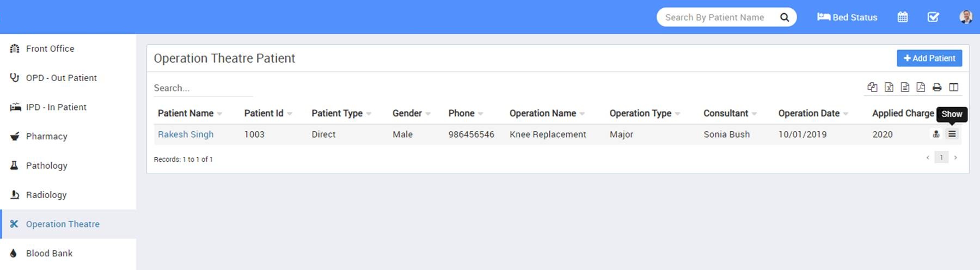Export table to Excel icon
980x270 pixels.
pos(889,87)
